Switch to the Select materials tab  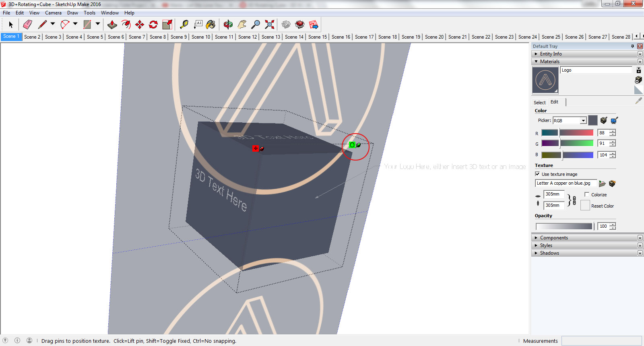coord(539,102)
